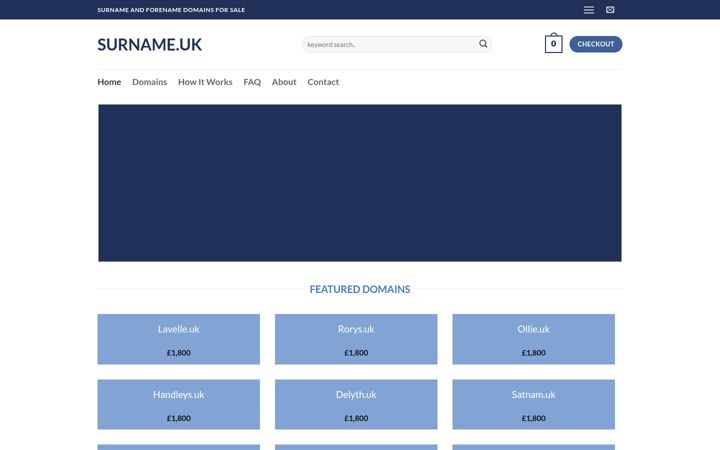Viewport: 720px width, 450px height.
Task: Click the £1,800 price under Ollie.uk
Action: (x=534, y=353)
